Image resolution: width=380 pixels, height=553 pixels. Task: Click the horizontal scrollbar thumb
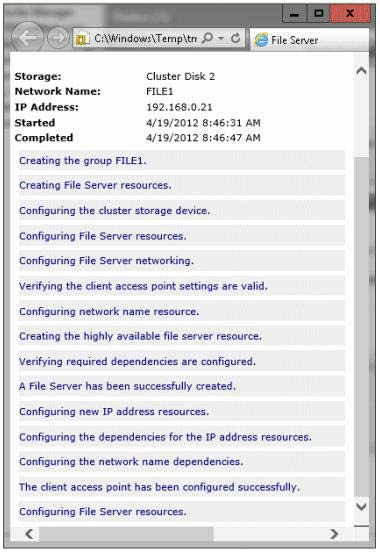(x=126, y=533)
